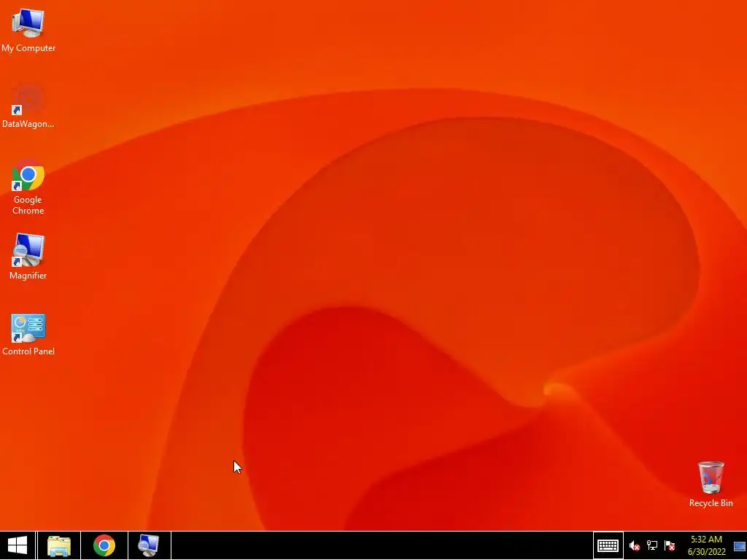Select the Google Chrome desktop shortcut

point(28,187)
